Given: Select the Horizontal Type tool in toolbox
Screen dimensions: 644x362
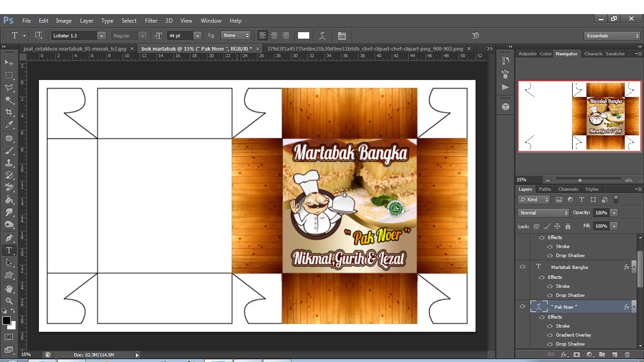Looking at the screenshot, I should pyautogui.click(x=9, y=250).
